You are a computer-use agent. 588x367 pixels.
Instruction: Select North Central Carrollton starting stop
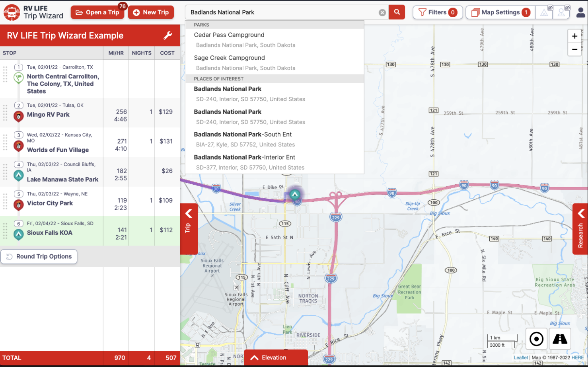pyautogui.click(x=63, y=84)
